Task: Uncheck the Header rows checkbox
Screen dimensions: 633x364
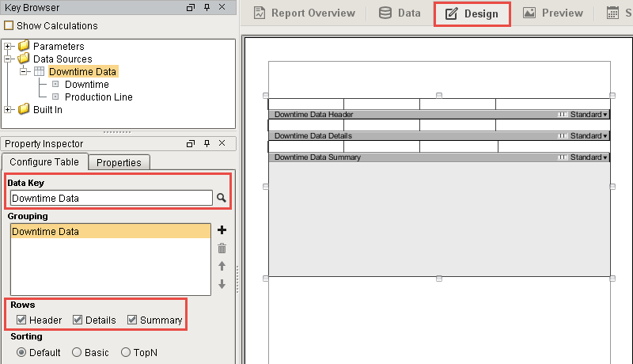Action: (x=21, y=320)
